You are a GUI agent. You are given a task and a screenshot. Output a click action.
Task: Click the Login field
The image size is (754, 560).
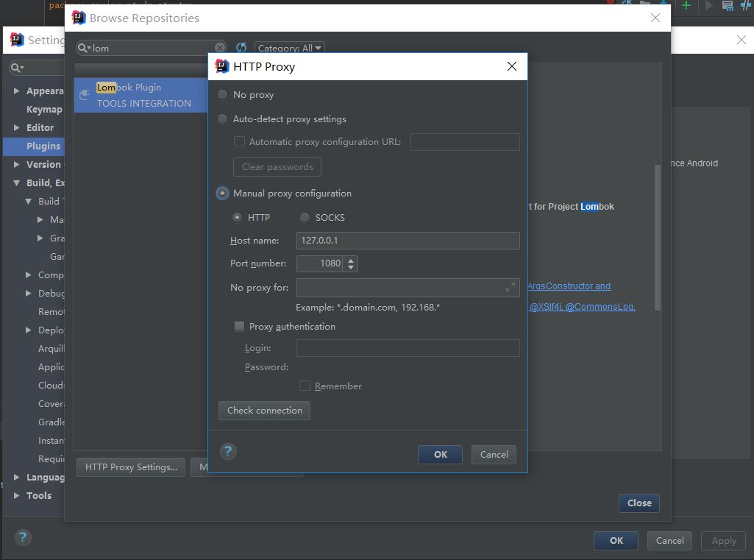coord(408,348)
